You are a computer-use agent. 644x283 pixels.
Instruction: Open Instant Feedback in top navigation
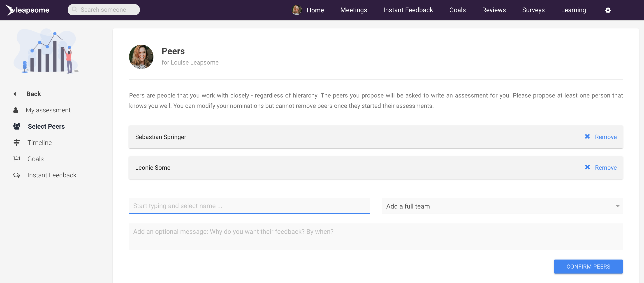pyautogui.click(x=408, y=10)
